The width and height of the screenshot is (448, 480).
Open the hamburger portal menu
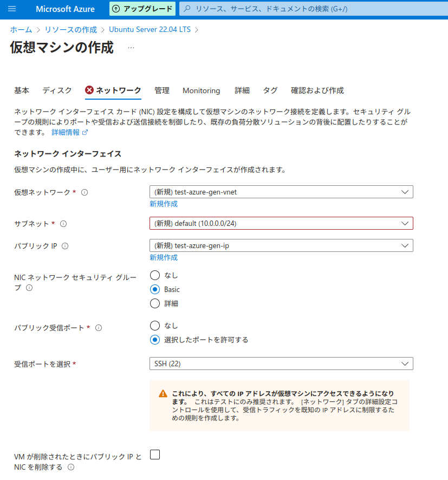pos(12,9)
